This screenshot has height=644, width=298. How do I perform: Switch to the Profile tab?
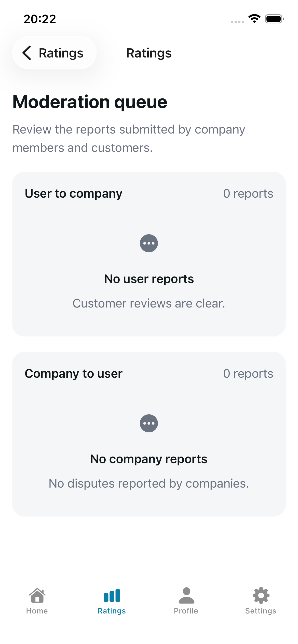(x=186, y=601)
